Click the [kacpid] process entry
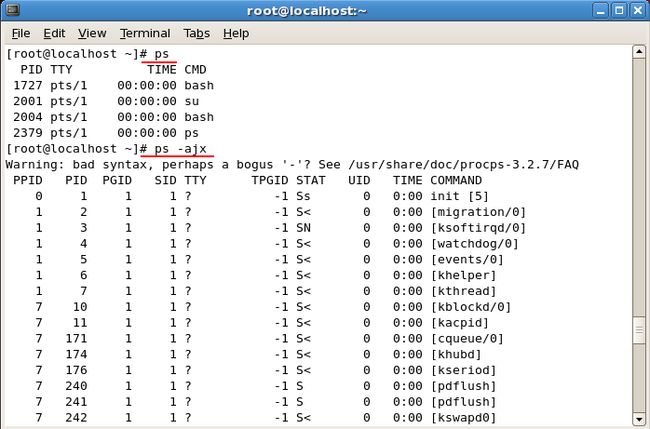 [x=460, y=323]
